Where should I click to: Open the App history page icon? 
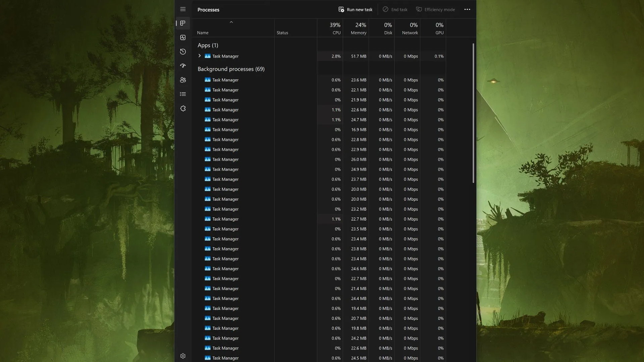tap(183, 52)
